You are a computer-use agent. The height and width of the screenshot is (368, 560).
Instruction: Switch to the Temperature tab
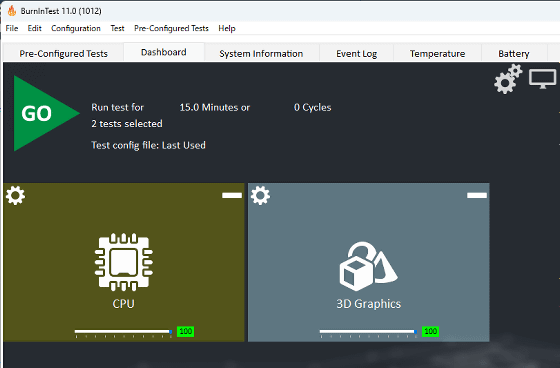pyautogui.click(x=437, y=54)
